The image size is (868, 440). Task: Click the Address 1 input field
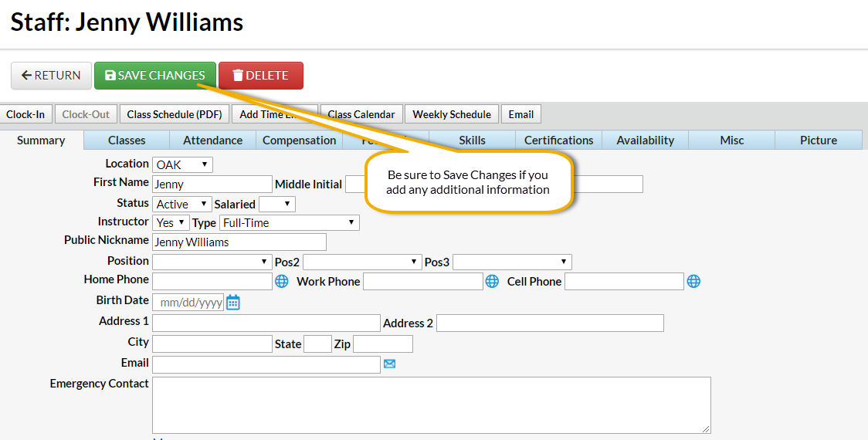tap(266, 323)
